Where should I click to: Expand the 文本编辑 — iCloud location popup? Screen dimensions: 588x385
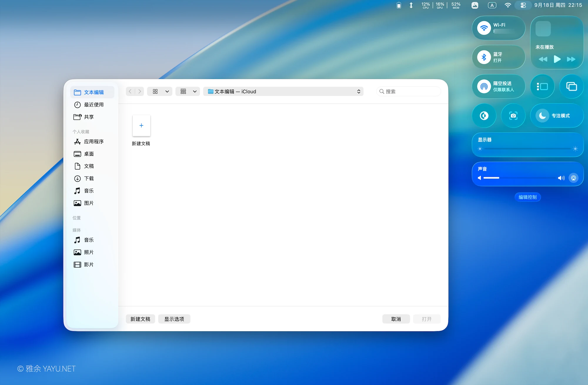(283, 92)
